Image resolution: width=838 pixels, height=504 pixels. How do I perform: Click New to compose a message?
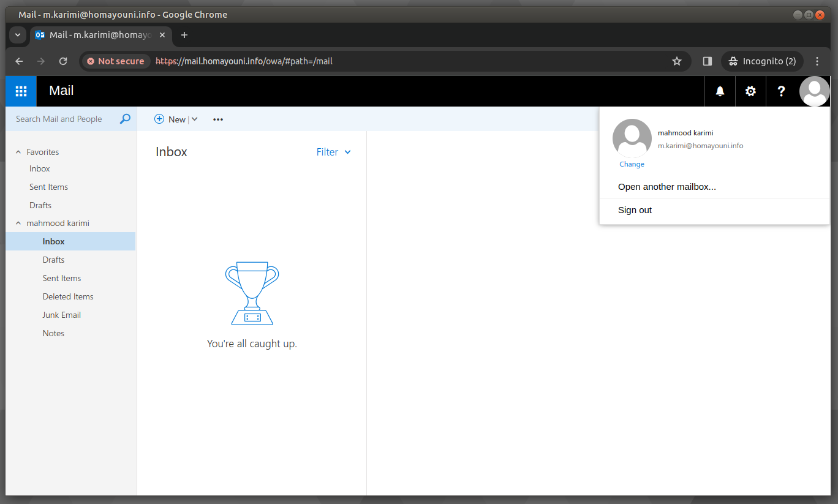click(177, 119)
